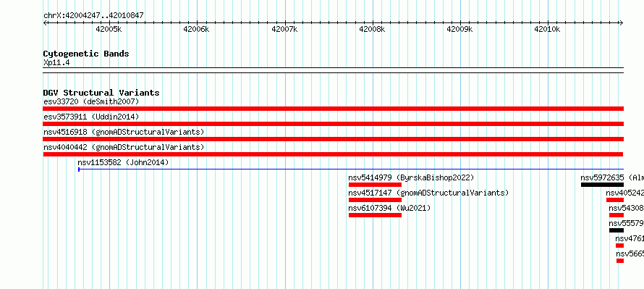Click the red bar under nsv6107394

coord(375,215)
